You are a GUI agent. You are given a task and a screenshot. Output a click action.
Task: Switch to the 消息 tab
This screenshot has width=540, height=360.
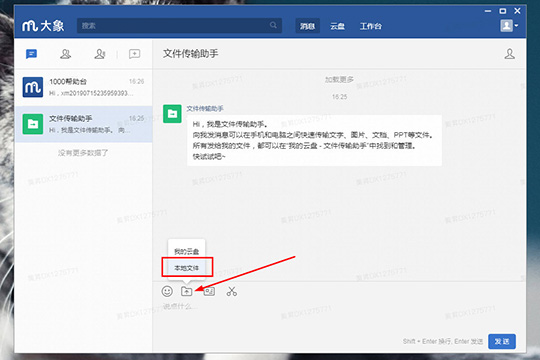[307, 26]
